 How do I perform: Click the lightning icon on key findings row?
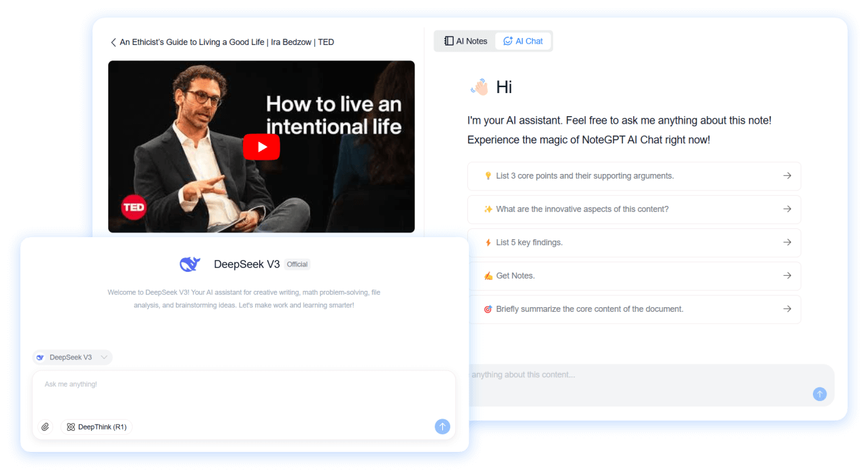coord(488,243)
